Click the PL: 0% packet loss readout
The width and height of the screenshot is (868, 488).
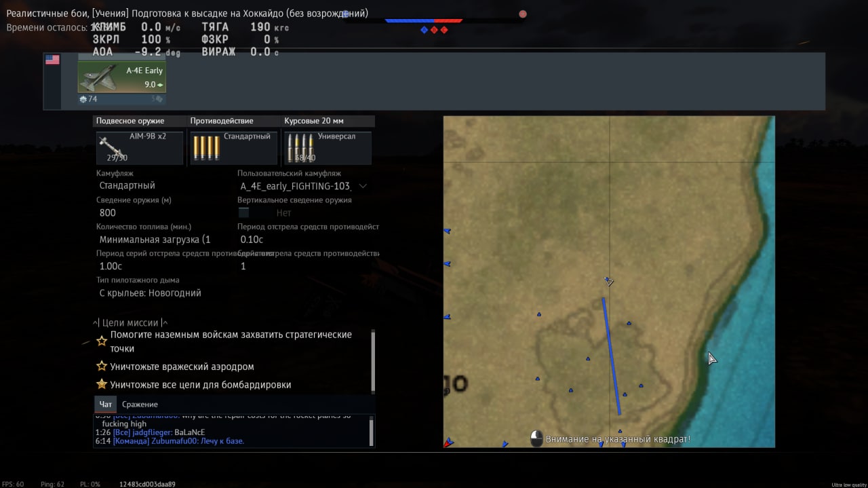tap(90, 484)
